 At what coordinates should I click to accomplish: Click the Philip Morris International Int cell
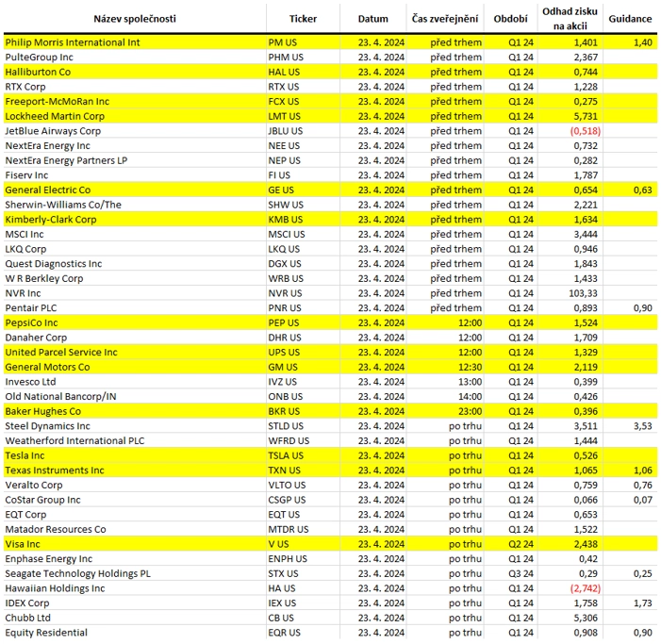[x=73, y=42]
